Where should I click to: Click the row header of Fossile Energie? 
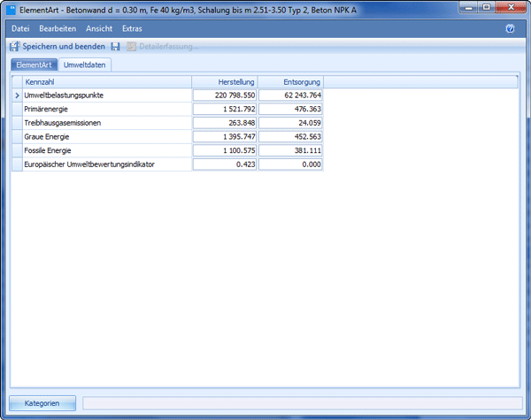18,150
